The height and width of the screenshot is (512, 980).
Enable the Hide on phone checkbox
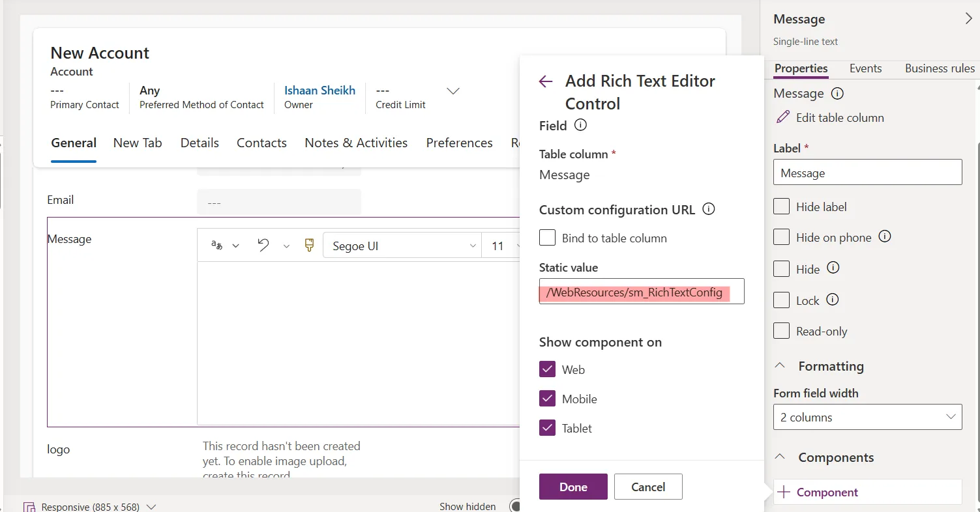click(x=781, y=237)
